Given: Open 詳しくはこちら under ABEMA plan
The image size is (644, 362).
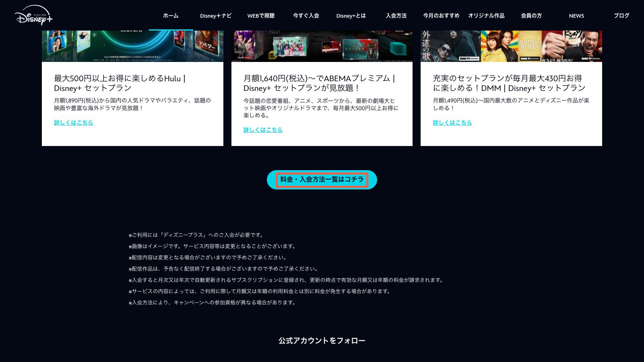Looking at the screenshot, I should point(263,130).
